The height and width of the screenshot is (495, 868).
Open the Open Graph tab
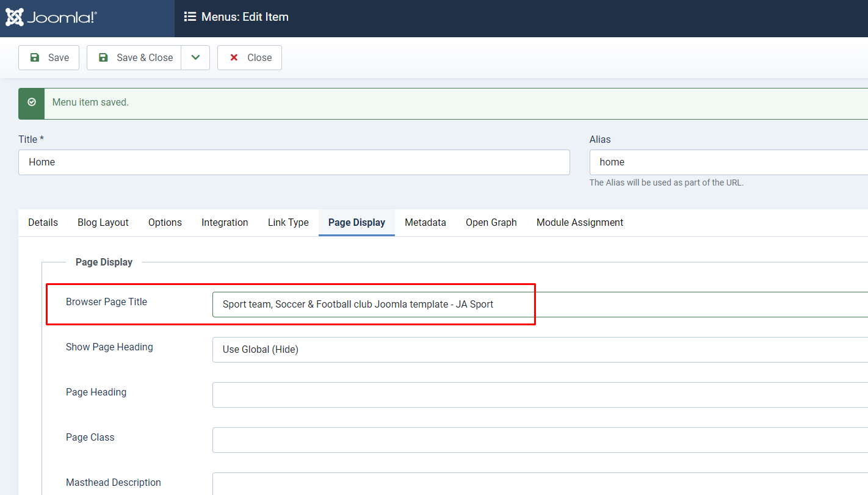(491, 223)
